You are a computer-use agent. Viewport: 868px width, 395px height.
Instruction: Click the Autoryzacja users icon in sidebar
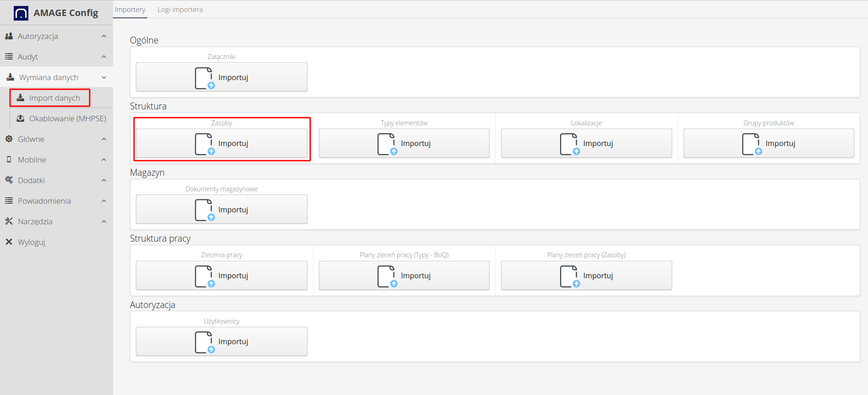tap(9, 36)
